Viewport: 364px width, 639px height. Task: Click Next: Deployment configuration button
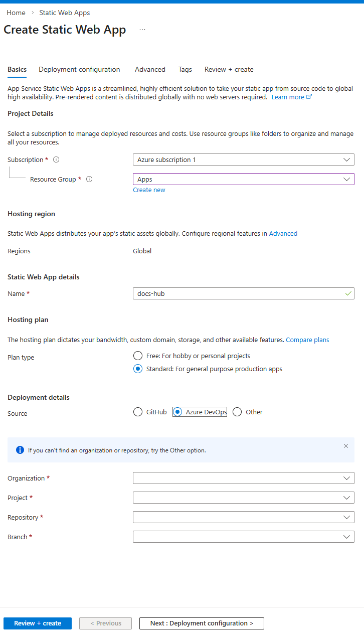tap(202, 623)
